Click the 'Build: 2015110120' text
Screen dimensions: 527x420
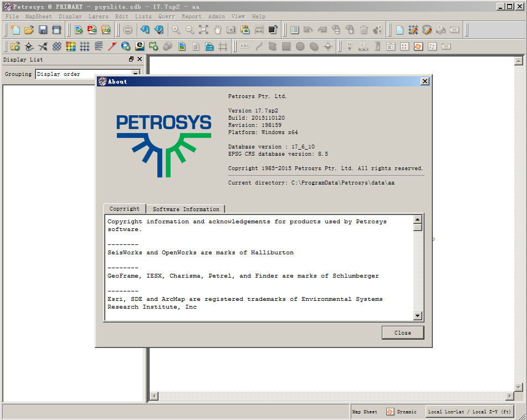click(257, 117)
